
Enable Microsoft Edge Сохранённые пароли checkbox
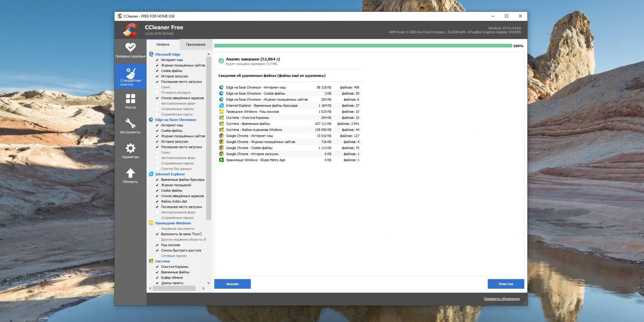click(x=157, y=109)
